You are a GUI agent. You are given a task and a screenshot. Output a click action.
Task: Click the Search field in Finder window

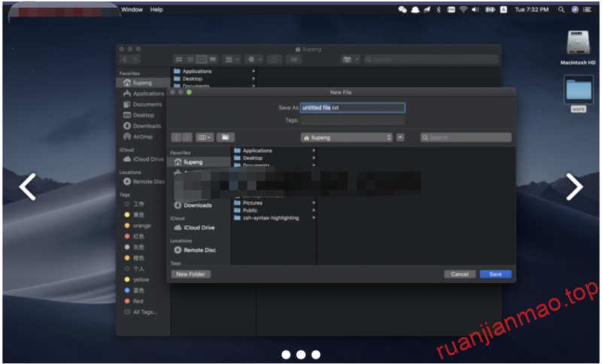point(430,59)
